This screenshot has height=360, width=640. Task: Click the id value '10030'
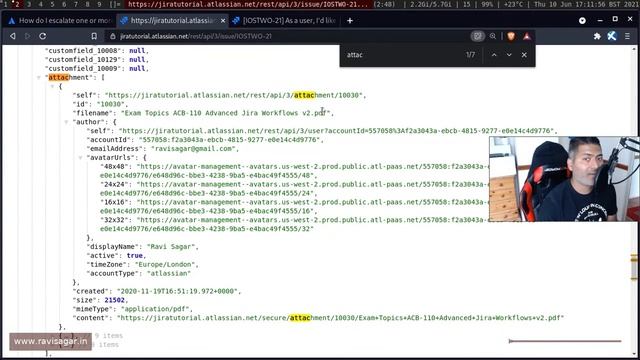click(111, 104)
